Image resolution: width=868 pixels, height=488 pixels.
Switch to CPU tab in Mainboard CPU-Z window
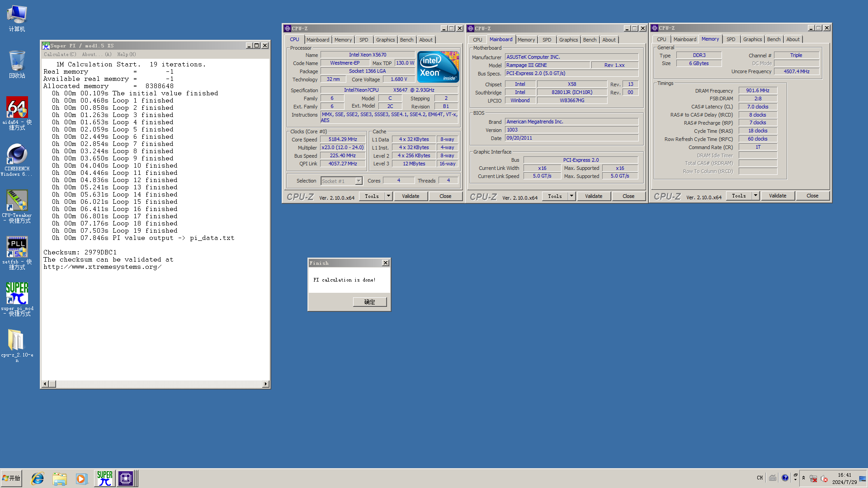click(477, 40)
